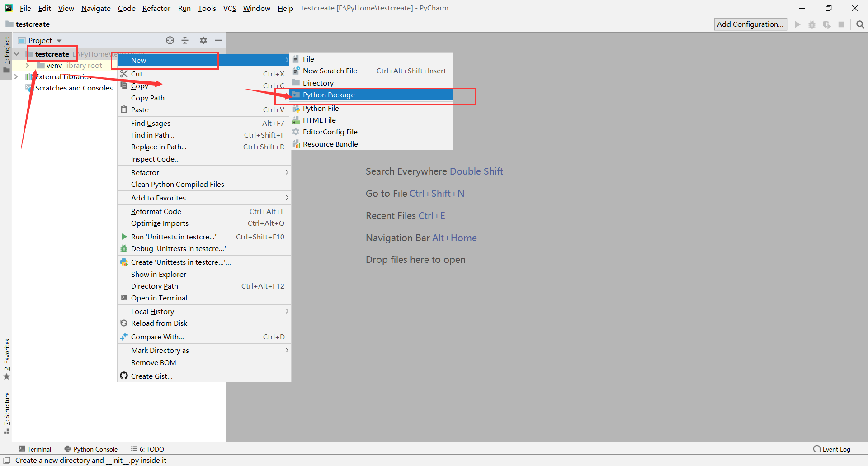Open the Navigate menu

point(96,8)
